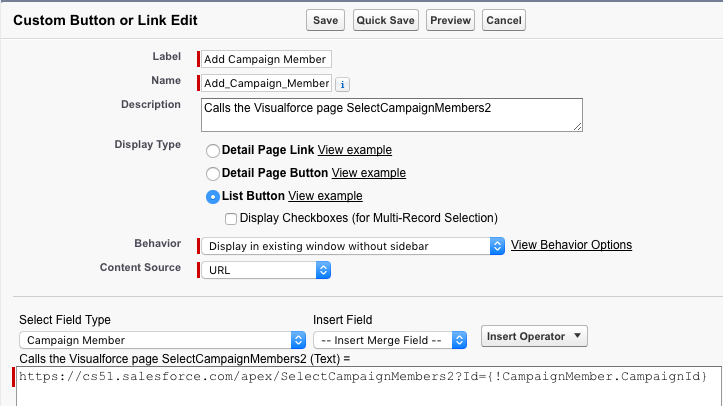723x406 pixels.
Task: Click into the Label text field
Action: (266, 59)
